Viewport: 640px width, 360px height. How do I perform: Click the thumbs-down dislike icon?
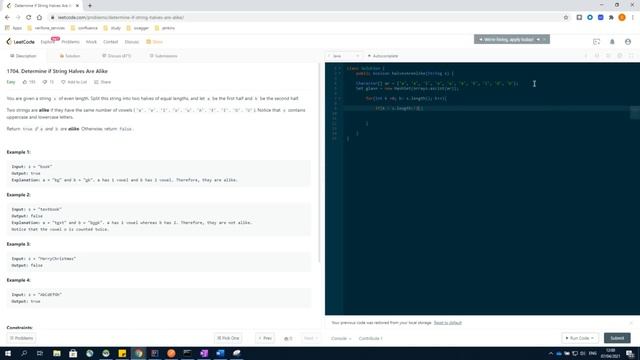point(45,82)
